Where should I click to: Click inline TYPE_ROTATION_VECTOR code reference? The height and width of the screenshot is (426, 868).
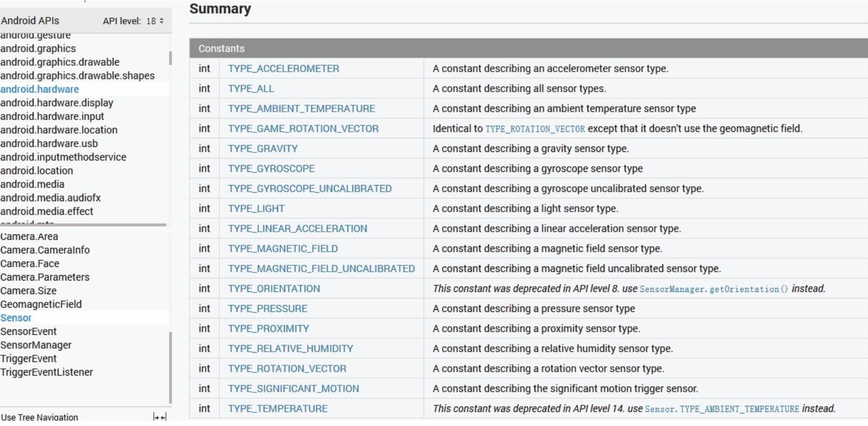pos(535,129)
